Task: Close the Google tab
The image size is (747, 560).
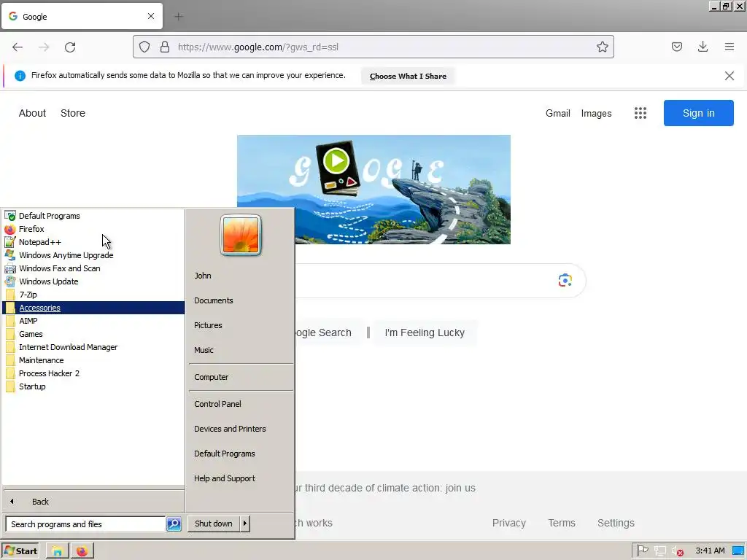Action: 151,16
